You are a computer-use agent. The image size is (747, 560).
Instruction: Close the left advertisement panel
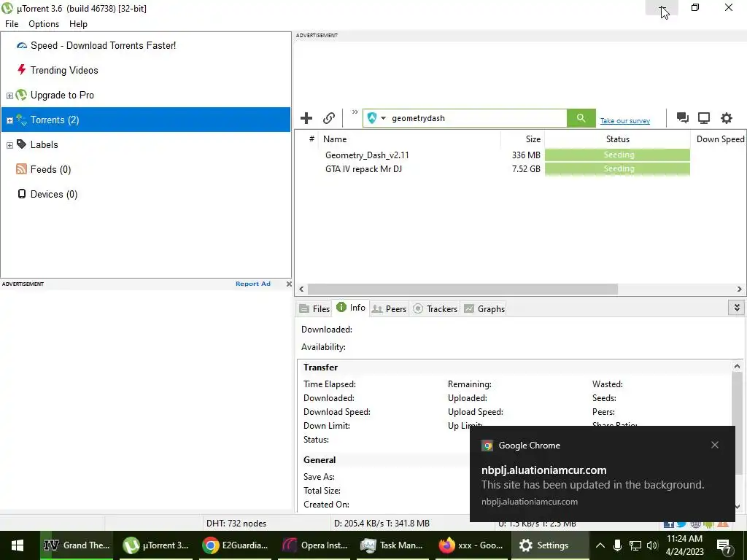click(x=289, y=284)
